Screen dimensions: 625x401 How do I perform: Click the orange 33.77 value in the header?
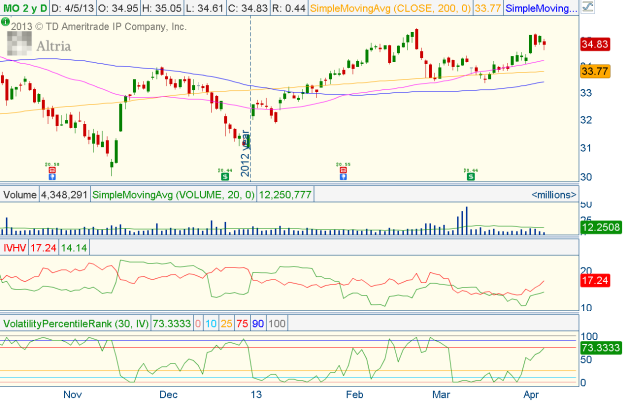point(488,8)
